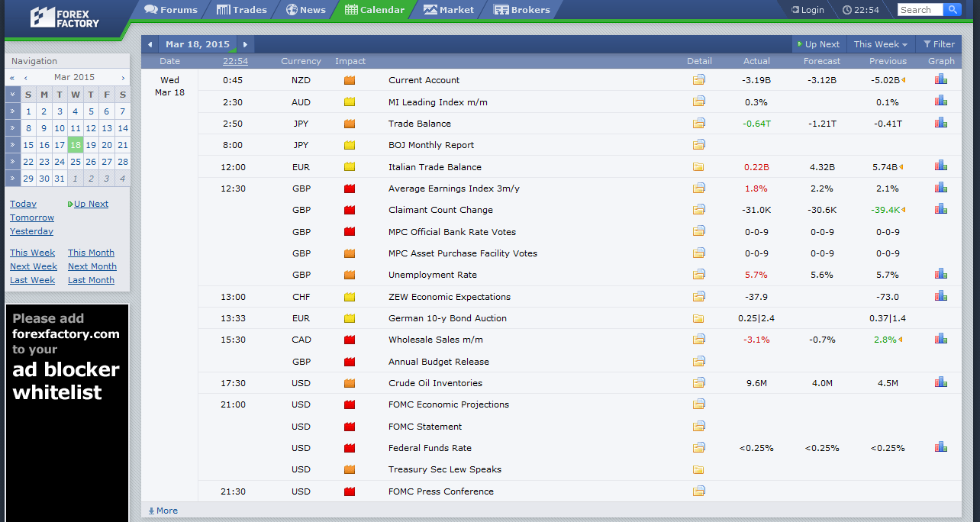Click the red impact icon for FOMC Statement
This screenshot has width=980, height=522.
350,427
